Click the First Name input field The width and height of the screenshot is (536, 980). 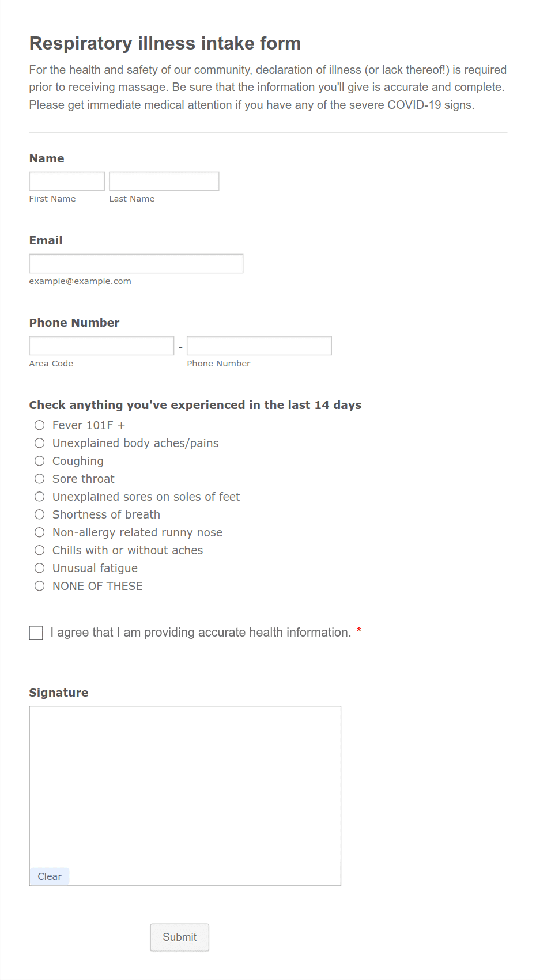(66, 181)
